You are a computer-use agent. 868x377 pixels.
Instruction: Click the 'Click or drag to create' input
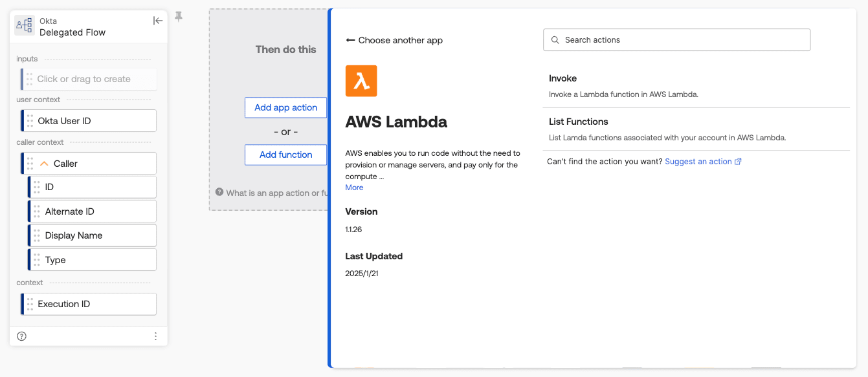pos(89,79)
